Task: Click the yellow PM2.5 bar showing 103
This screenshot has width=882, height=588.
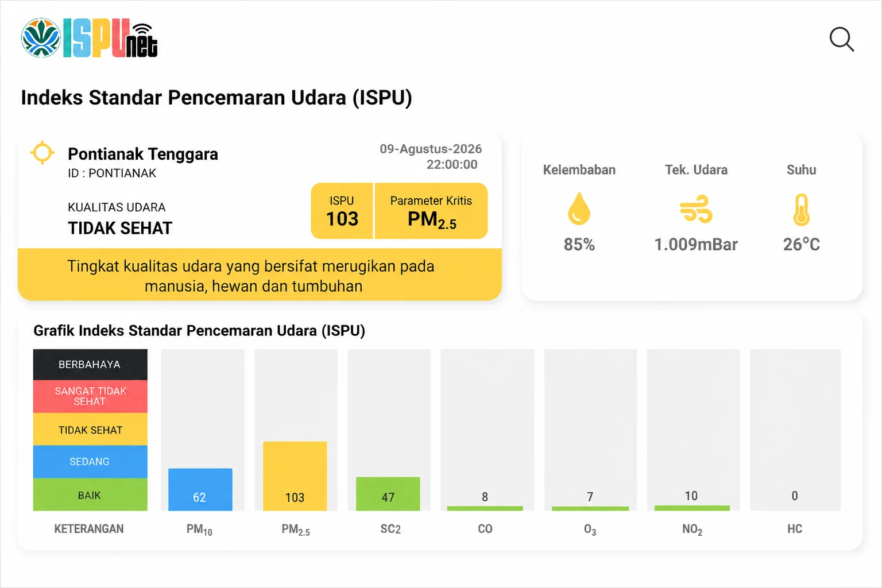Action: pos(295,476)
